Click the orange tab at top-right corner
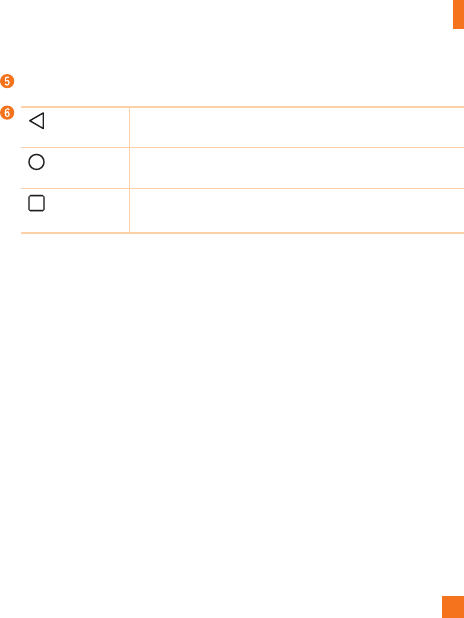 tap(458, 14)
